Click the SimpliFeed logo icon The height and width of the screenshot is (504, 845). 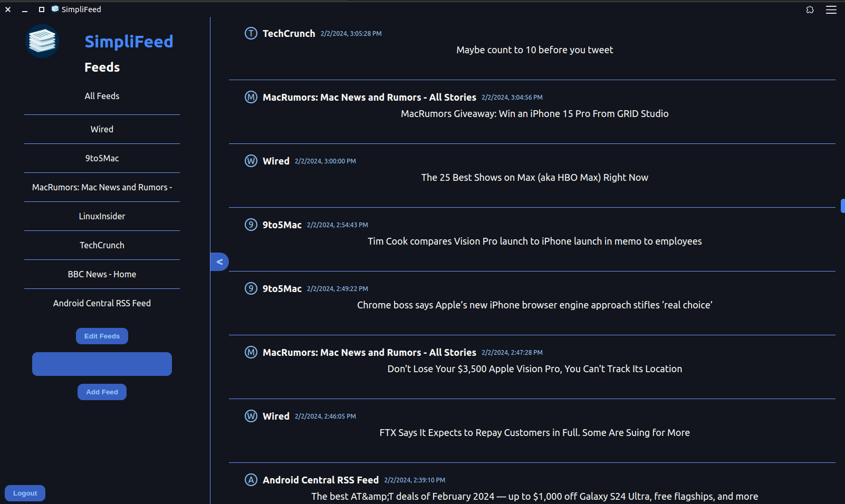42,41
